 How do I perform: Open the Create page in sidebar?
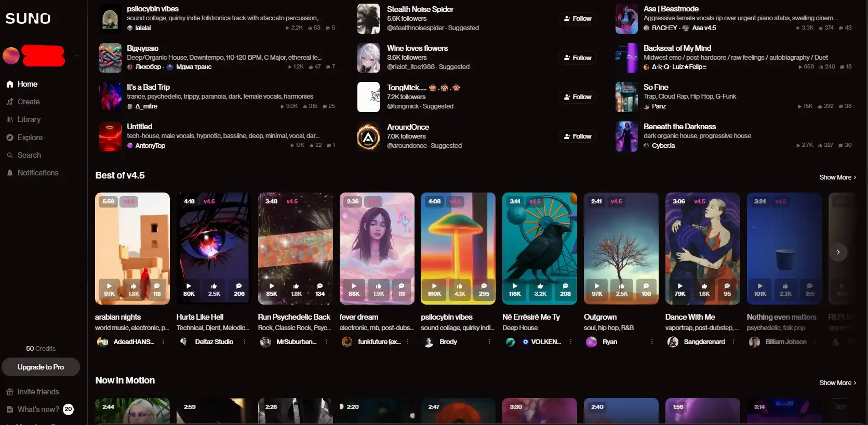click(23, 102)
